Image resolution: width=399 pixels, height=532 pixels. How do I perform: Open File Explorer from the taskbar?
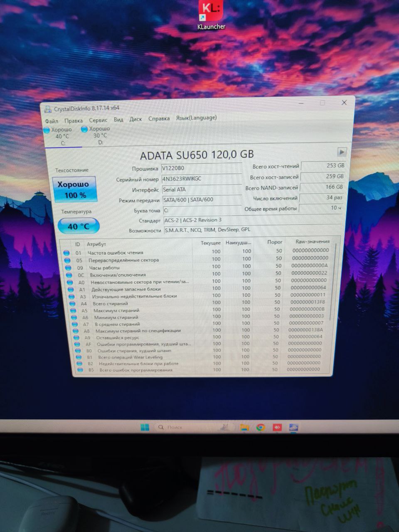tap(244, 427)
